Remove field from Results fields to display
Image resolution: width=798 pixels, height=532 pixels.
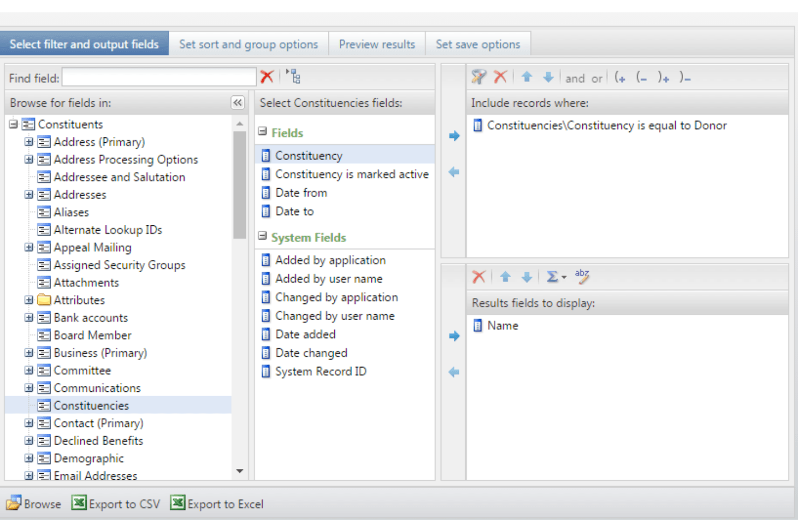click(x=454, y=372)
